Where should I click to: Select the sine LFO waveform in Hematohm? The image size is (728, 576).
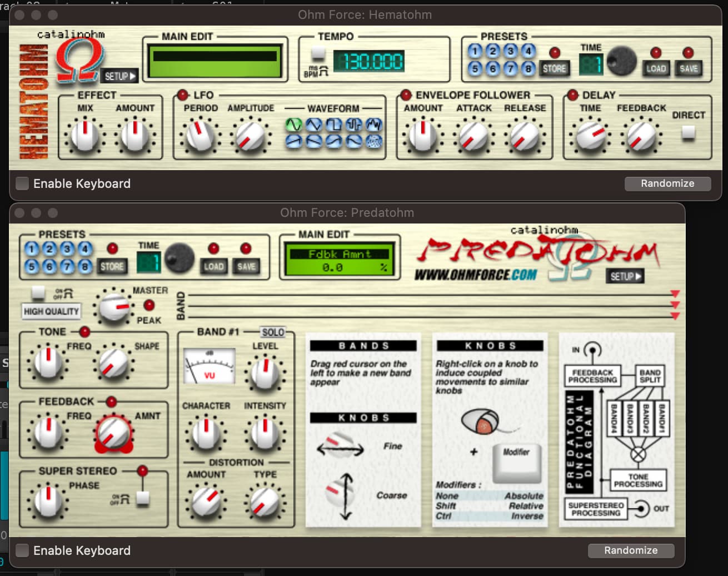click(294, 125)
